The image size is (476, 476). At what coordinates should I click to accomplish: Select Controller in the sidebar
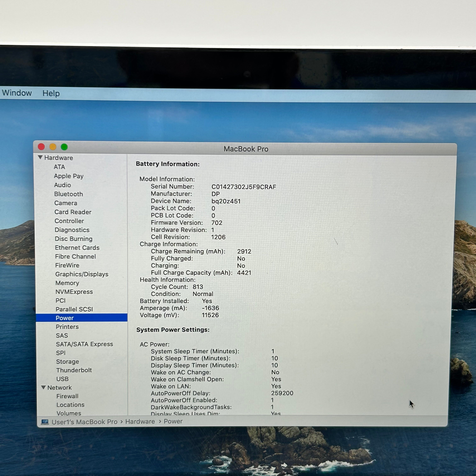point(69,221)
